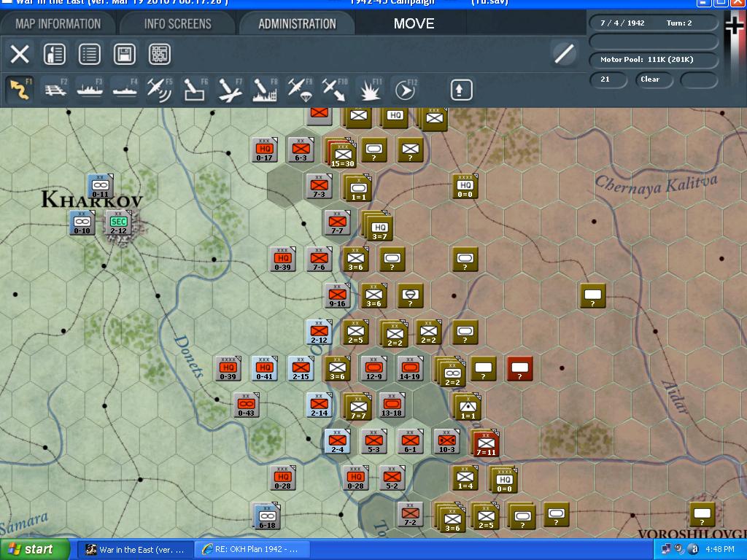Click the field showing 21
747x560 pixels.
[608, 79]
